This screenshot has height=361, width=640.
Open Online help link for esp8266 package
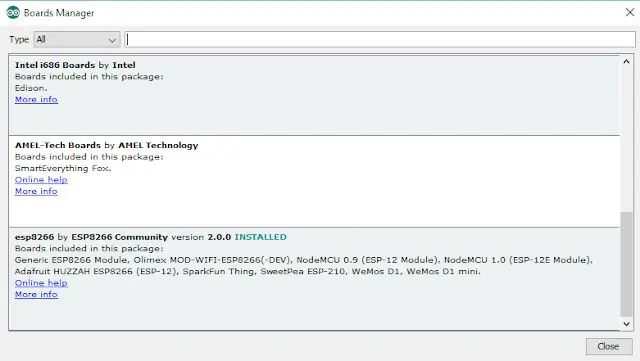point(41,283)
